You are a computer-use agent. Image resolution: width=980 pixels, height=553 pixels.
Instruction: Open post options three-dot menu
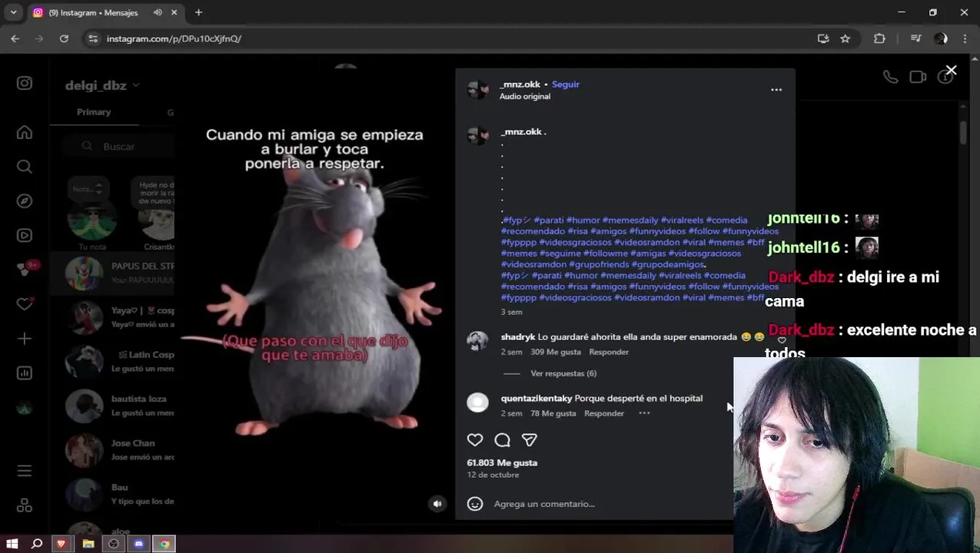tap(776, 90)
